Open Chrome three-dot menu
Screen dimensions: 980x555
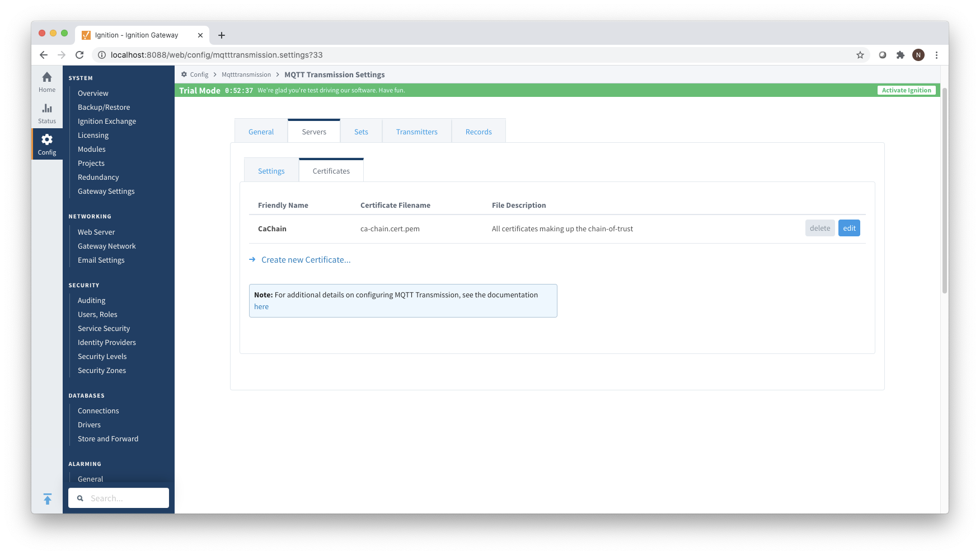point(936,55)
